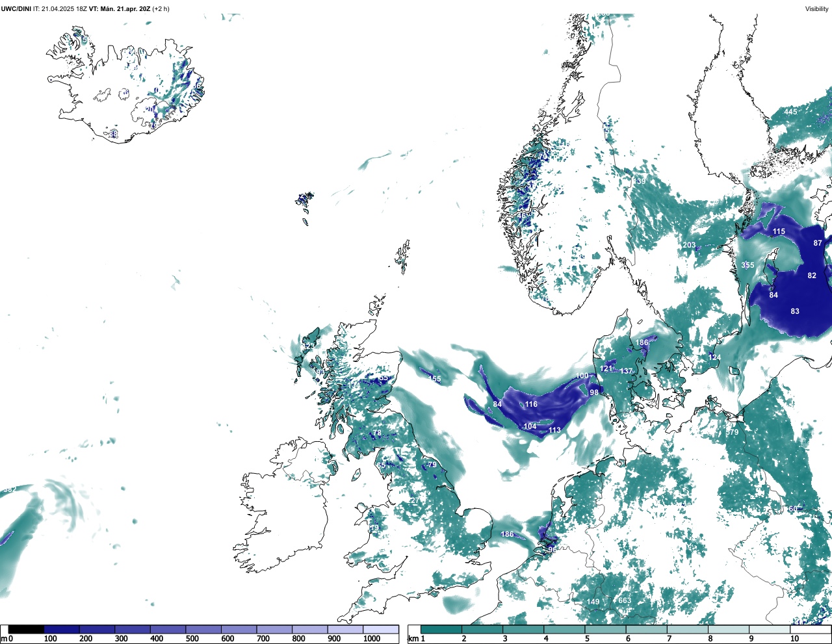Viewport: 832px width, 644px height.
Task: Click the '155' value east of Scotland
Action: 434,379
